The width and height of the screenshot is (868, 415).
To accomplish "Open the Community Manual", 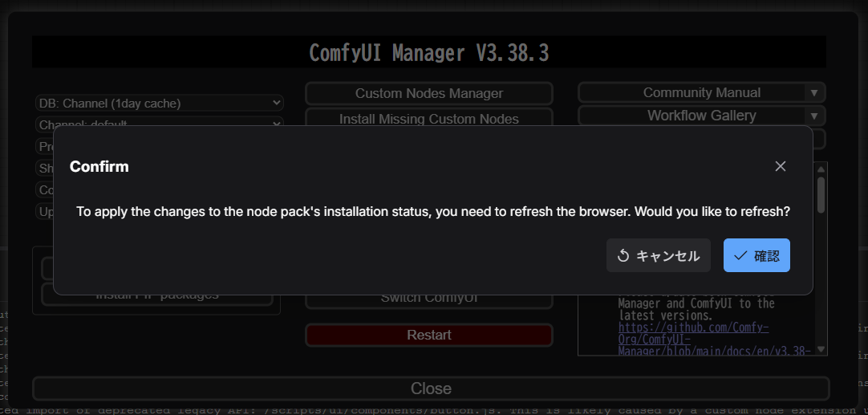I will pyautogui.click(x=692, y=93).
